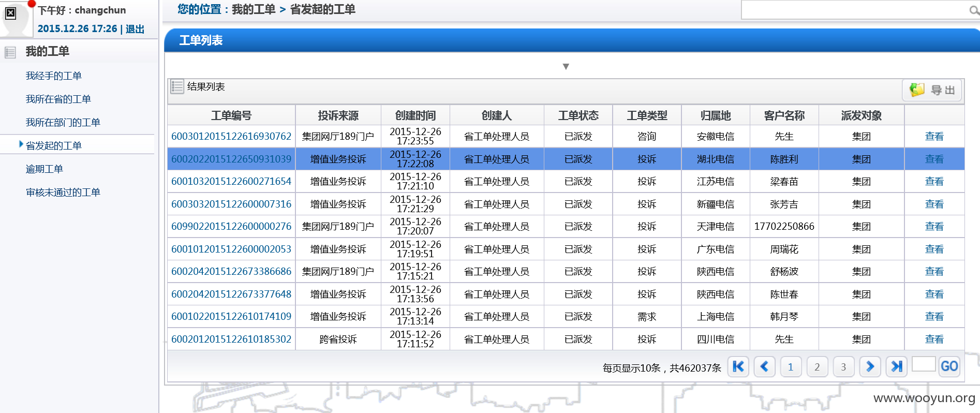Click the search magnifier icon

pyautogui.click(x=974, y=10)
